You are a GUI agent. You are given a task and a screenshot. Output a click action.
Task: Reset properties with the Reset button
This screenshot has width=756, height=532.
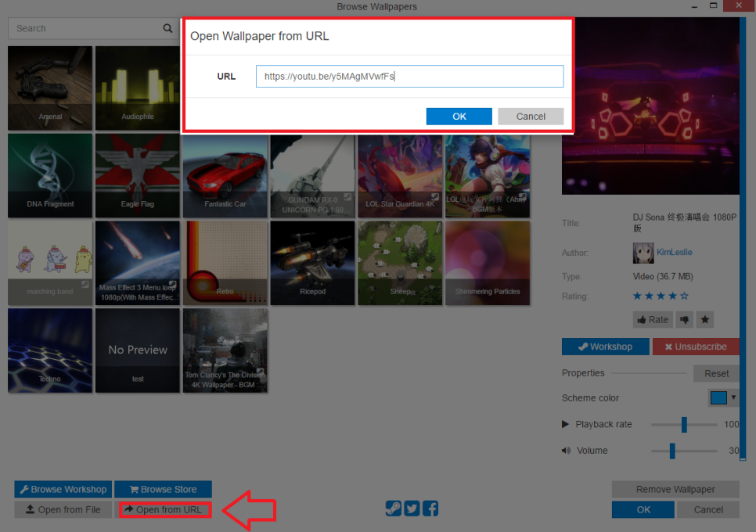pyautogui.click(x=716, y=373)
